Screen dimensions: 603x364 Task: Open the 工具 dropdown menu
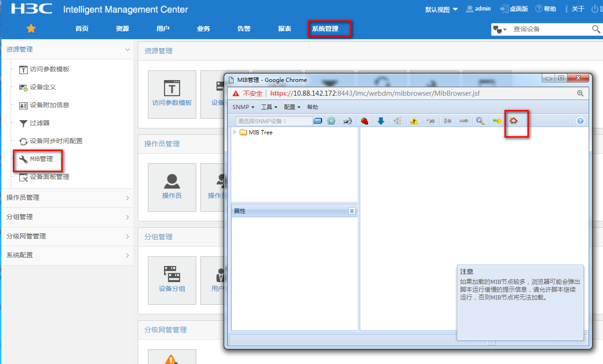269,107
